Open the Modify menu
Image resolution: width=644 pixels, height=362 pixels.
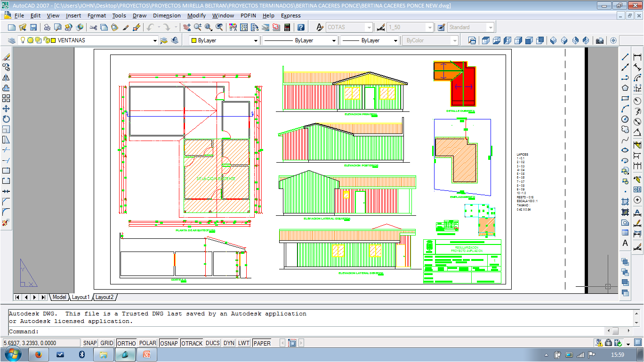tap(196, 16)
